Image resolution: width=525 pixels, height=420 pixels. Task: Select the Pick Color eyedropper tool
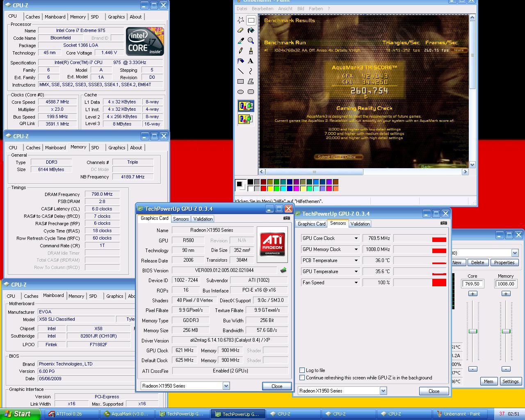click(x=241, y=41)
